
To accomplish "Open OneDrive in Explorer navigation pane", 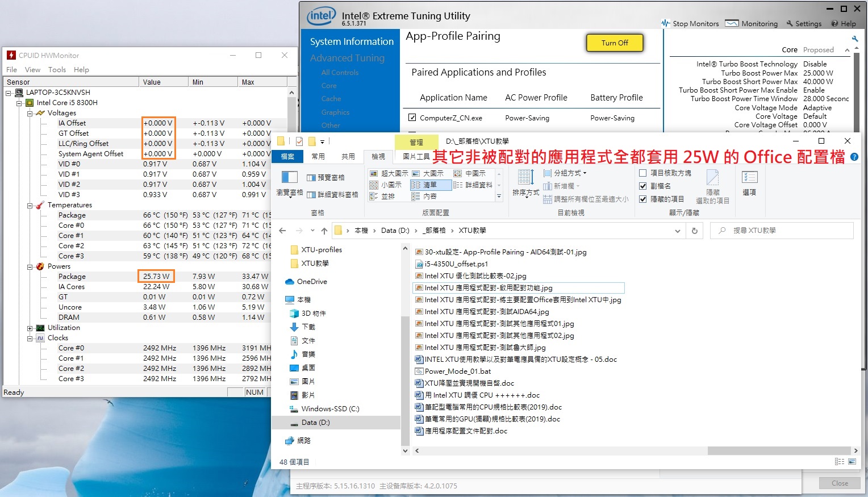I will [306, 282].
